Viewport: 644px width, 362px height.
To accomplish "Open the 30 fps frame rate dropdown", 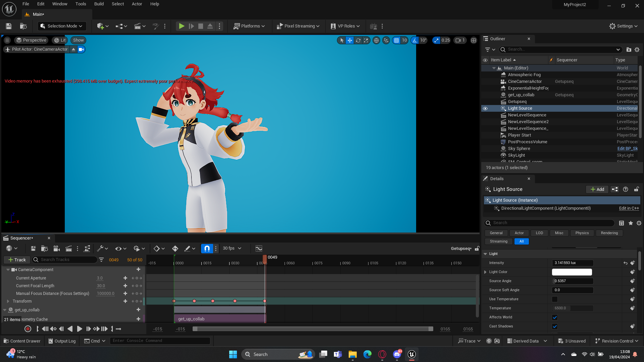I will click(232, 249).
